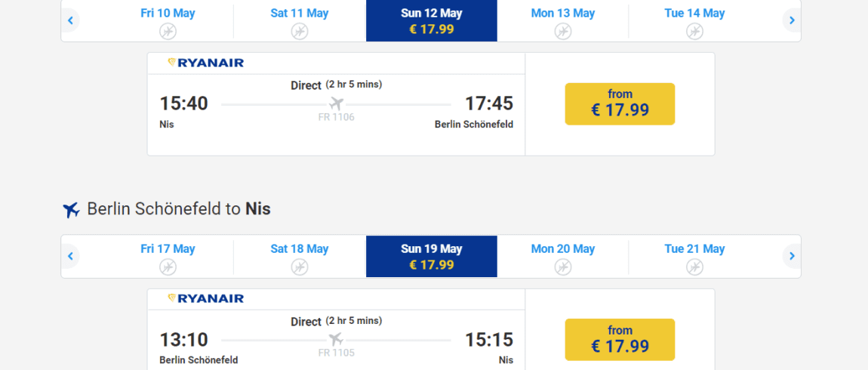The height and width of the screenshot is (370, 868).
Task: Click no-flight icon under Fri 10 May
Action: (168, 32)
